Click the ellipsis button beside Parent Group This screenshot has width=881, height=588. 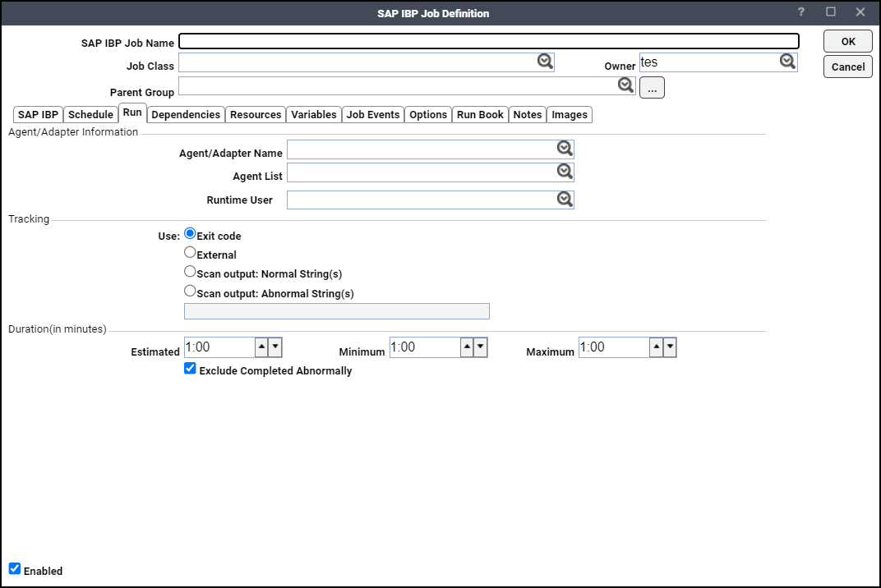[652, 88]
